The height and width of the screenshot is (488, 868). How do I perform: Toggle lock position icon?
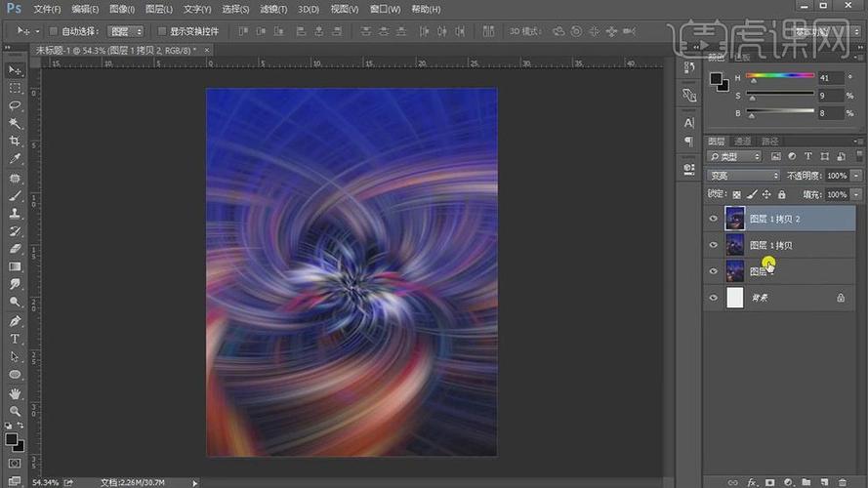tap(766, 194)
